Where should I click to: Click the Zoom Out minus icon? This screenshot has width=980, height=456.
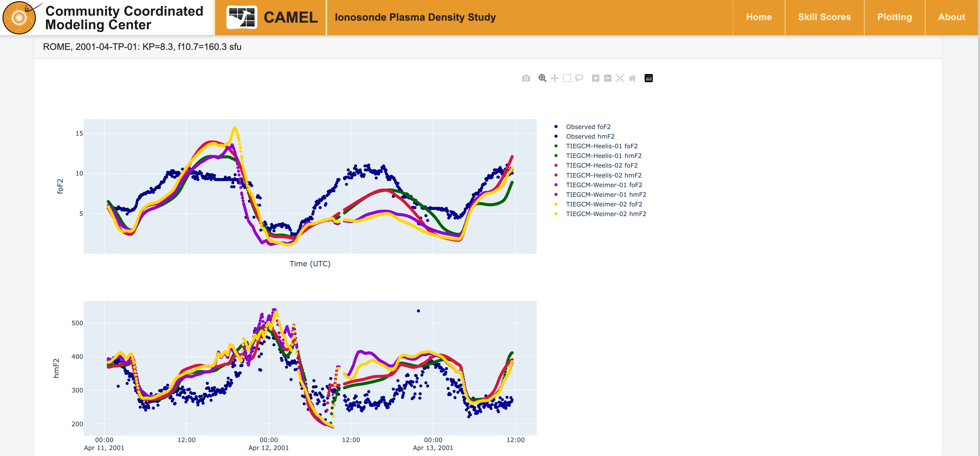tap(607, 78)
